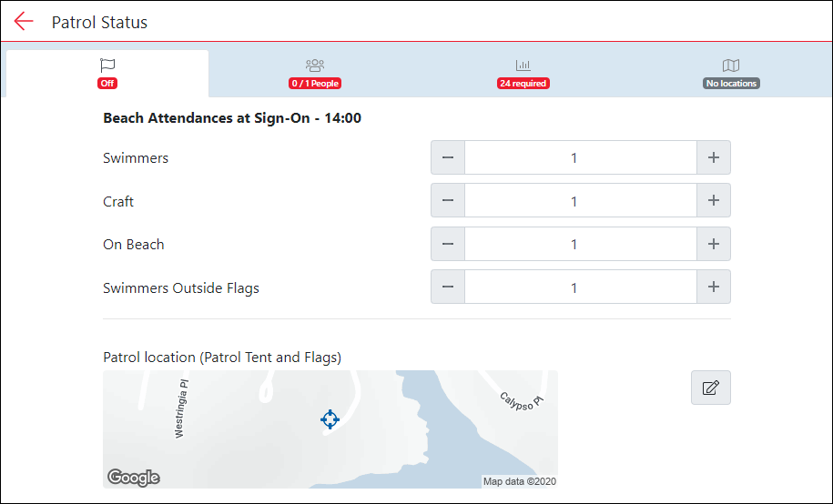Viewport: 833px width, 504px height.
Task: Decrease Swimmers Outside Flags count
Action: coord(448,287)
